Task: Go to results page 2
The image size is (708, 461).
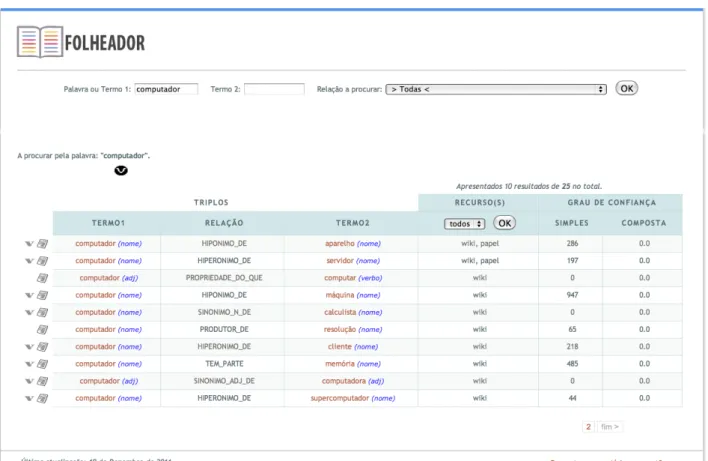Action: pyautogui.click(x=588, y=427)
